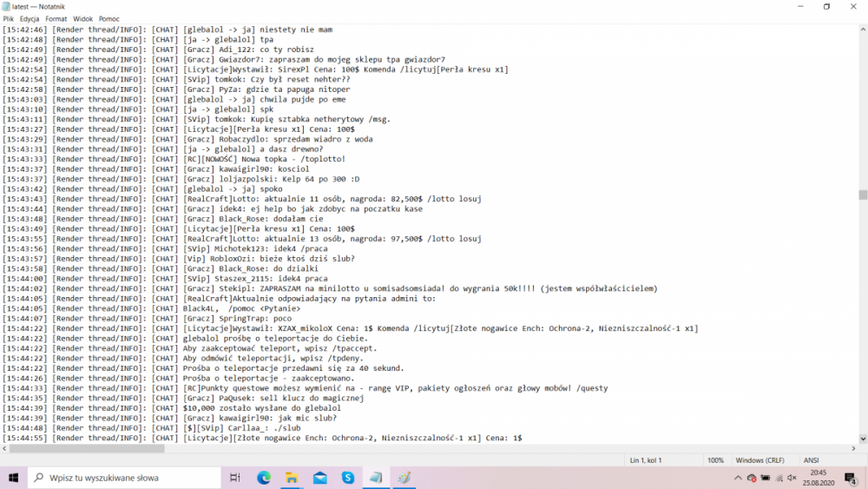Show hidden system tray icons
The width and height of the screenshot is (868, 489).
coord(738,478)
